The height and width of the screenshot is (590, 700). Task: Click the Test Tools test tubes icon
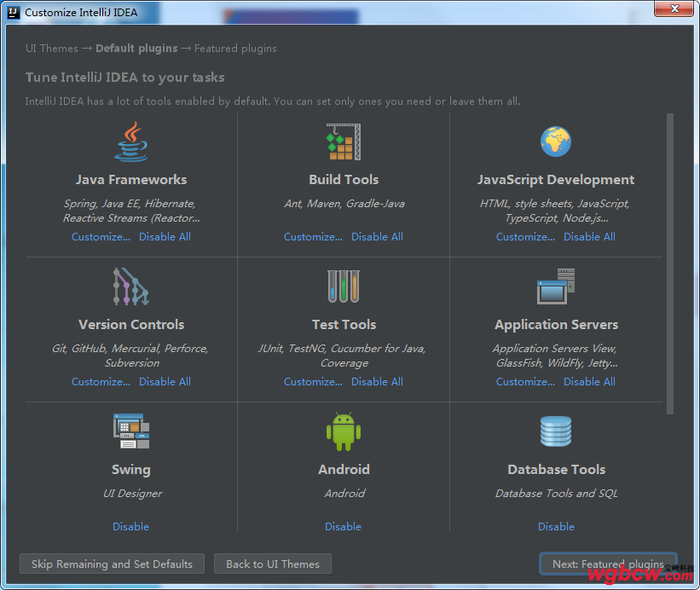click(344, 286)
